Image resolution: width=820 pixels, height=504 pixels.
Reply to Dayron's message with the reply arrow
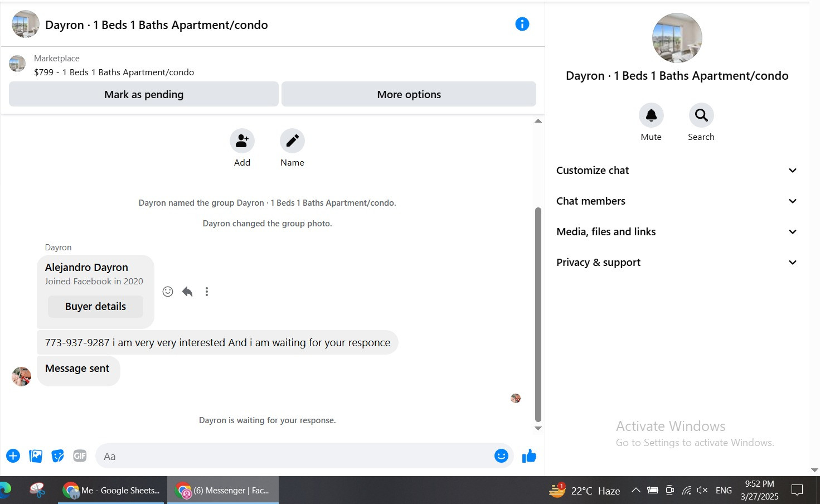tap(187, 292)
